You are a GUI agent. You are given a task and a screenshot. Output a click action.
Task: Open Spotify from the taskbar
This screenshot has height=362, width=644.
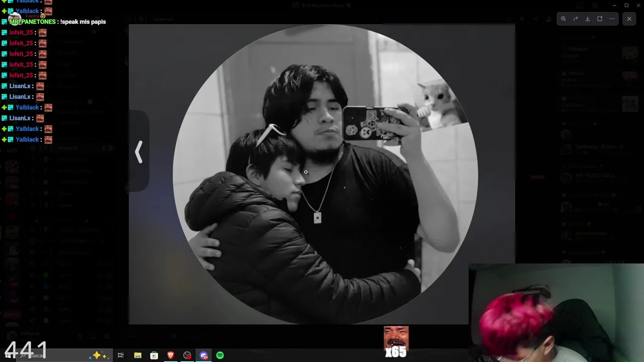[x=220, y=355]
